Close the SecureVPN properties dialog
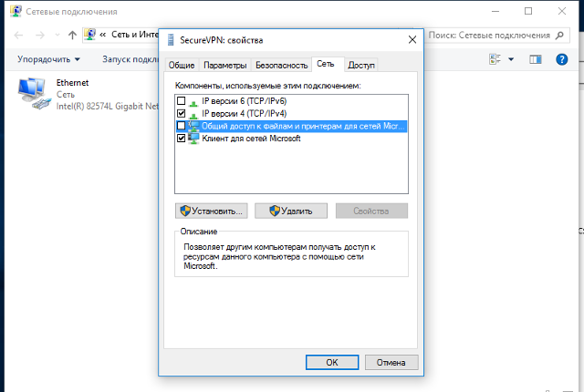 tap(412, 40)
